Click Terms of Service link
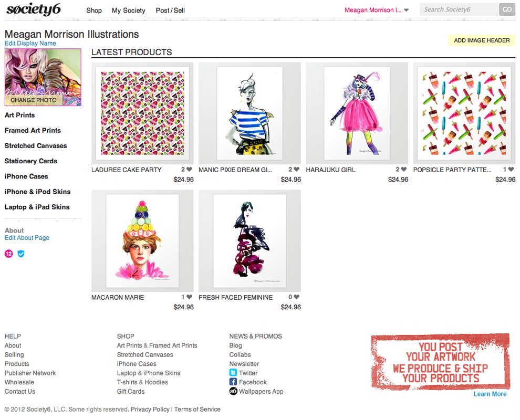This screenshot has width=520, height=420. [x=197, y=409]
